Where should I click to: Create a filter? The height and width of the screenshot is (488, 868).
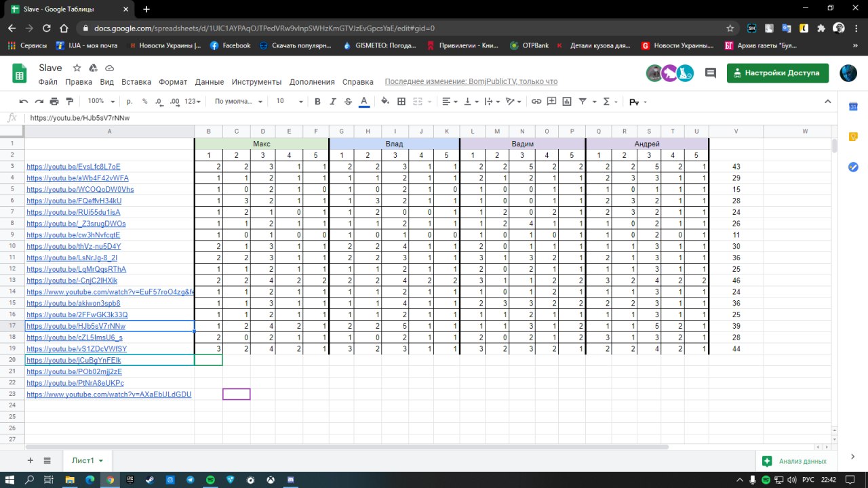coord(583,102)
